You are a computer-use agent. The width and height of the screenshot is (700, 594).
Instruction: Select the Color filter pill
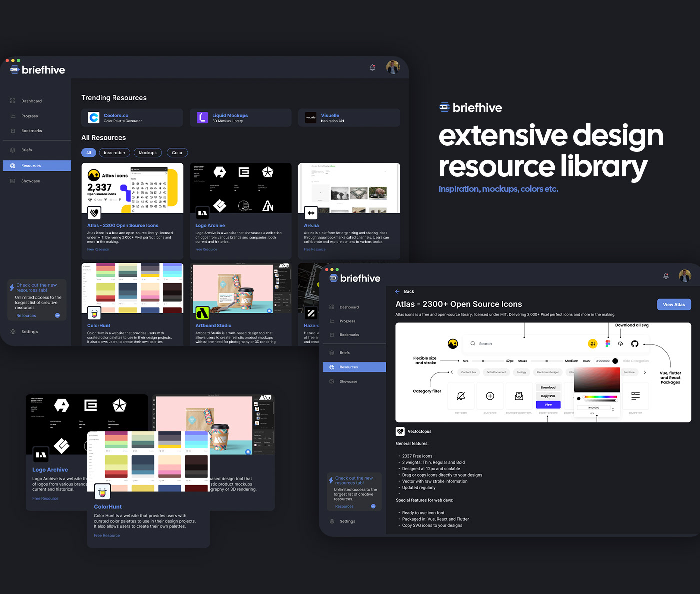click(177, 153)
